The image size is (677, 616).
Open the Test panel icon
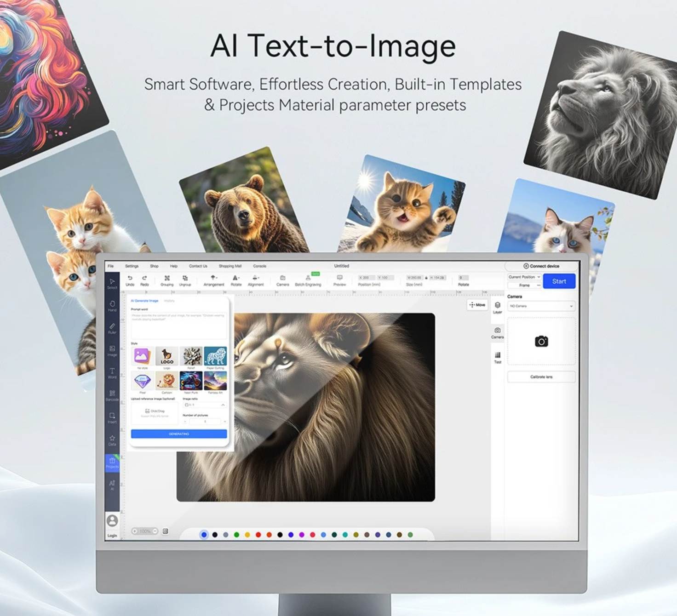tap(497, 357)
